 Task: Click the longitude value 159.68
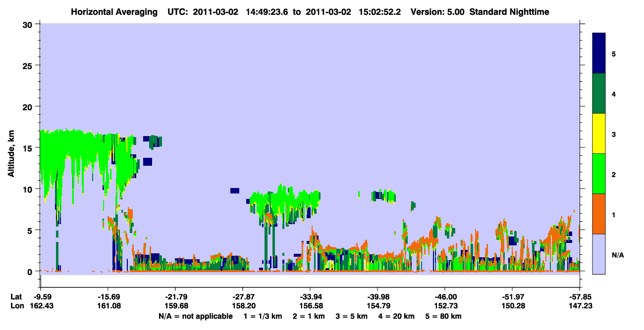point(175,306)
